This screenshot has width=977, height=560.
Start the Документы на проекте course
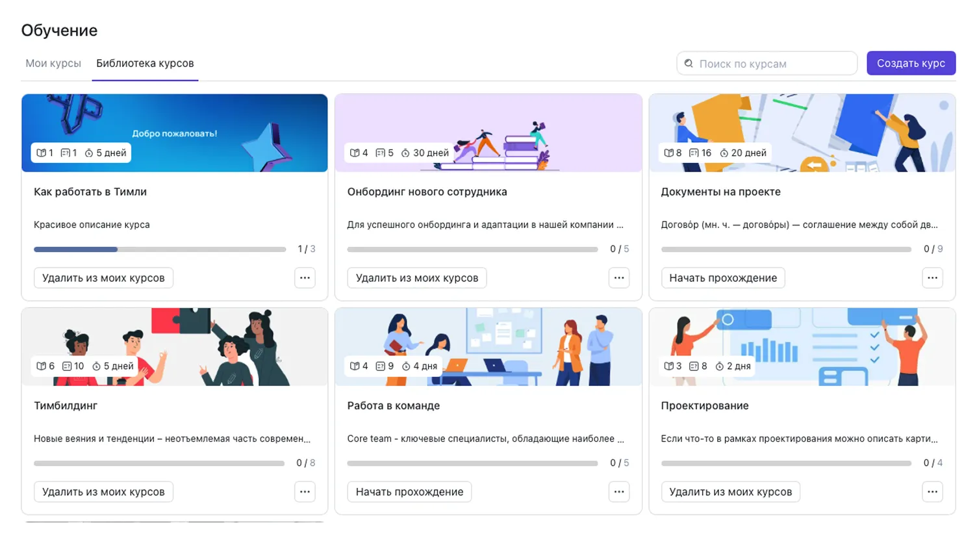coord(722,278)
